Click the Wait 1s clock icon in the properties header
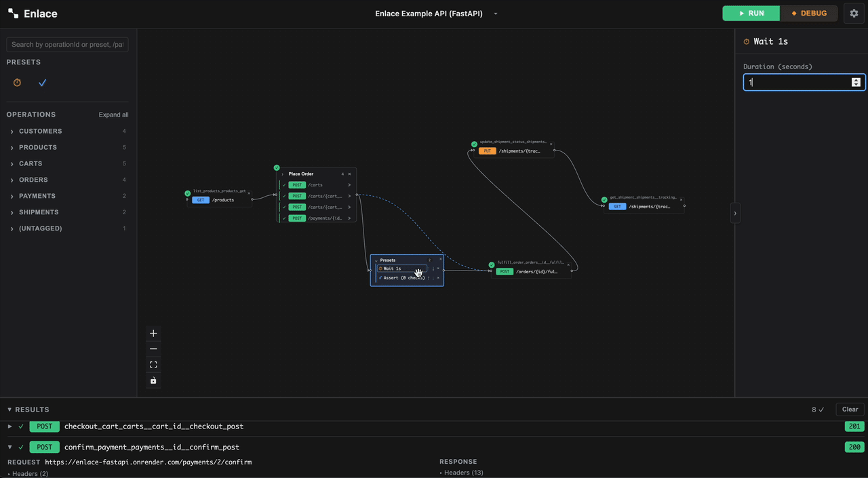This screenshot has height=478, width=868. pos(747,41)
